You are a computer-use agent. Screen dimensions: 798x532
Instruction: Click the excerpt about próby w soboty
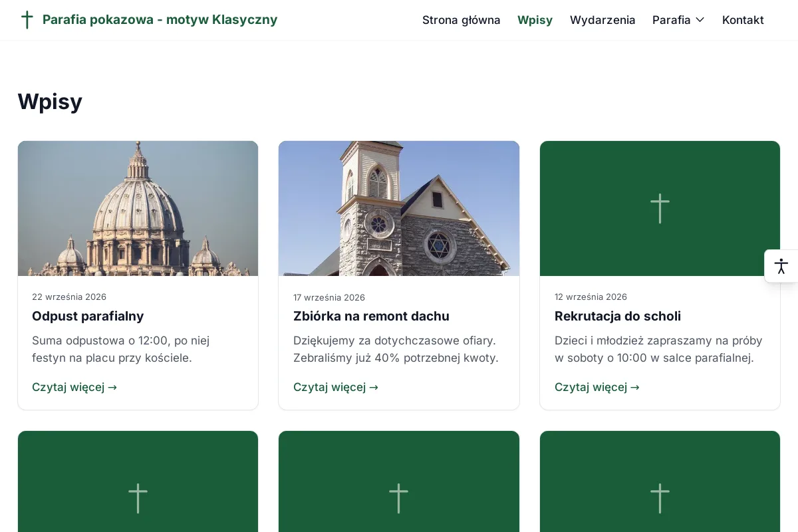[658, 349]
